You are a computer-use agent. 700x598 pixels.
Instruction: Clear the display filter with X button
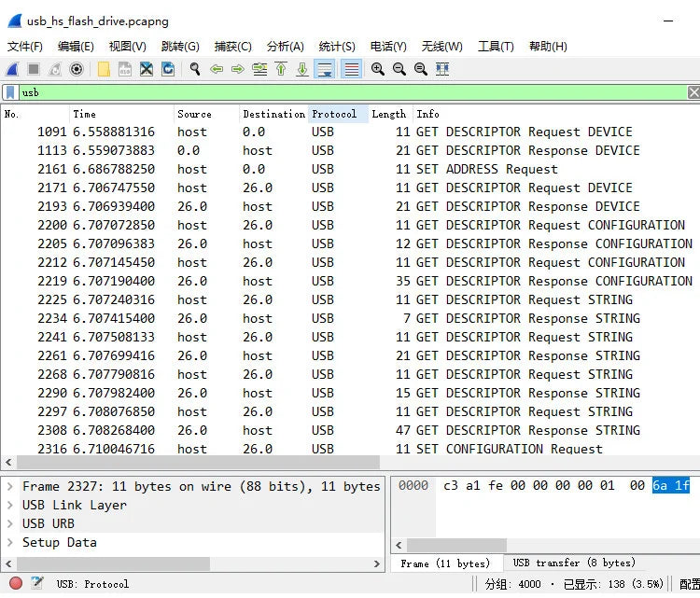[693, 92]
